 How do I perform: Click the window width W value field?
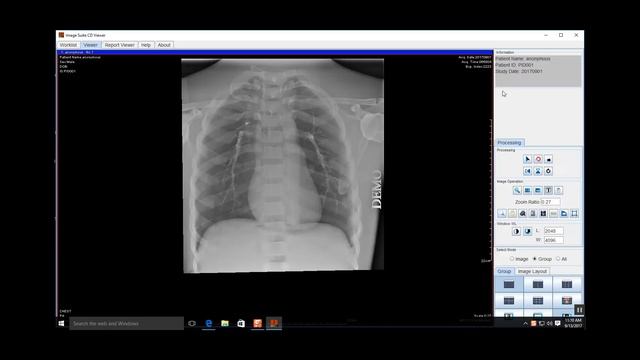(553, 240)
